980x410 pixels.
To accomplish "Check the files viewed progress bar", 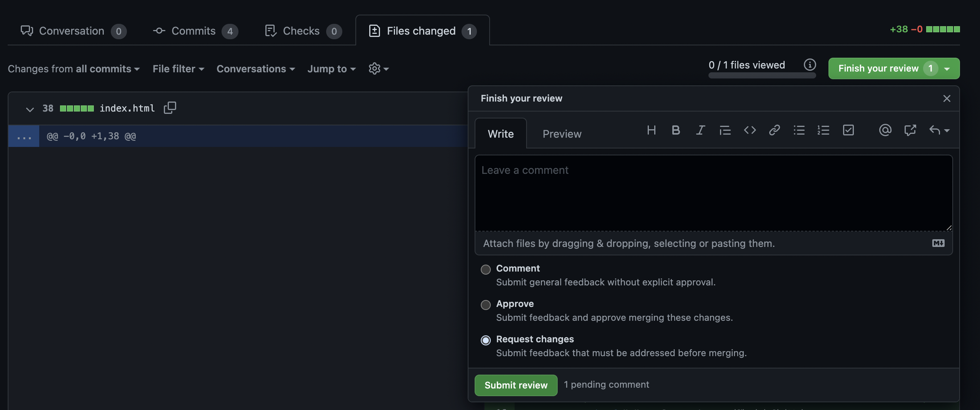I will (x=762, y=75).
